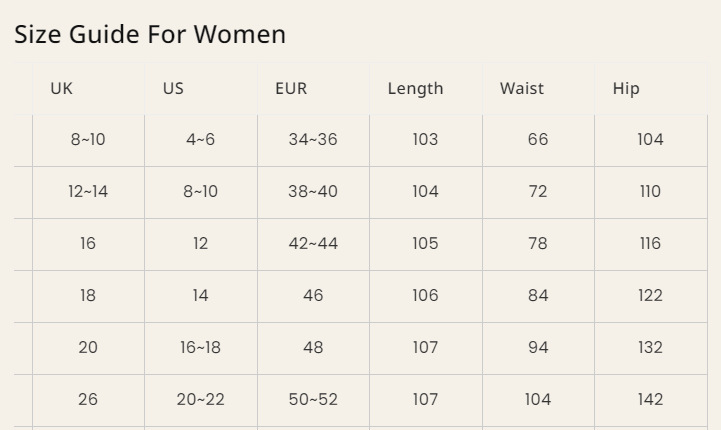Select the UK column header

(62, 88)
